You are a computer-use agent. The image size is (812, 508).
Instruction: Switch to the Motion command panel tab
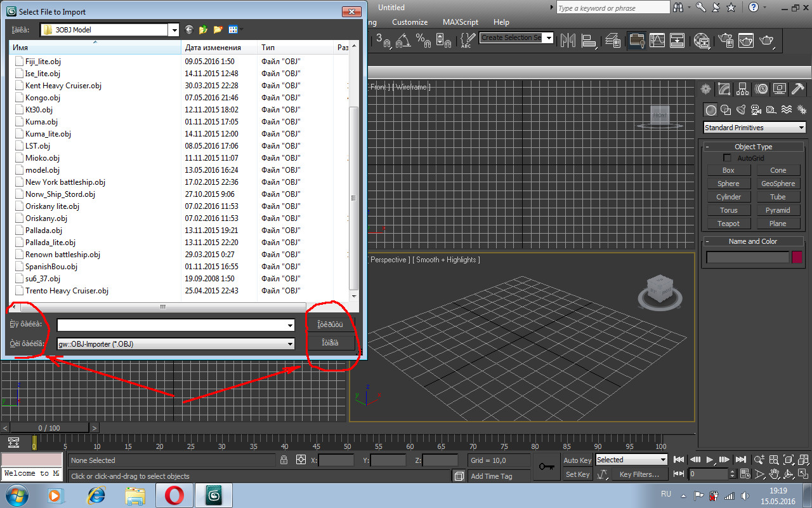pos(761,89)
